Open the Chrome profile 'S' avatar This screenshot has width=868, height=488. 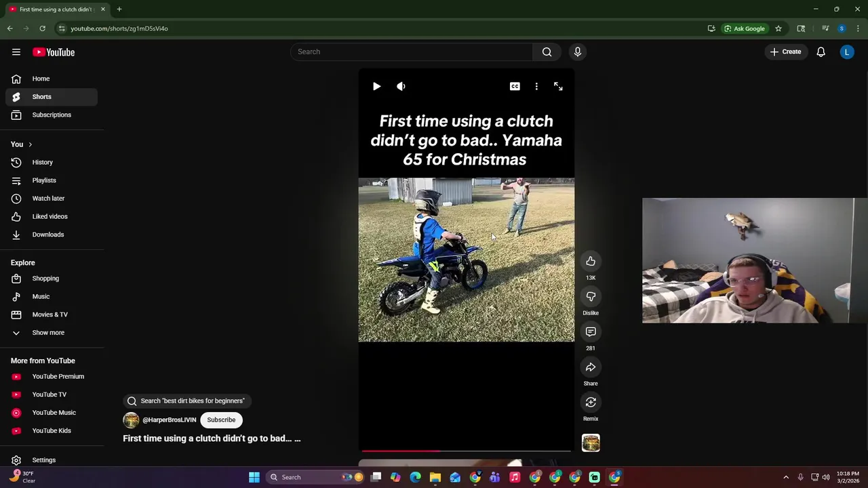842,28
